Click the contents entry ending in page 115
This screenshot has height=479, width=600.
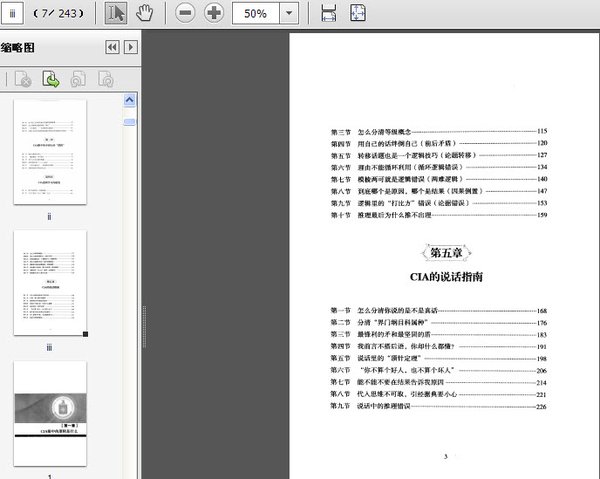439,132
